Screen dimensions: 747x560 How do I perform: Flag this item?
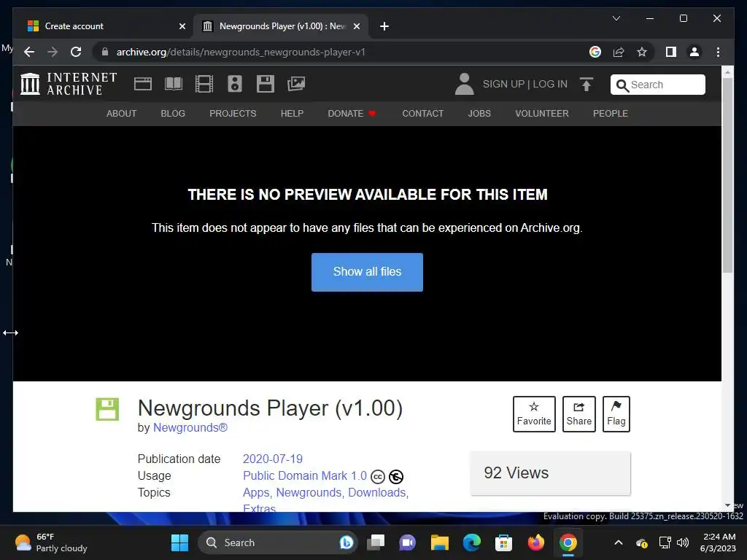point(616,414)
